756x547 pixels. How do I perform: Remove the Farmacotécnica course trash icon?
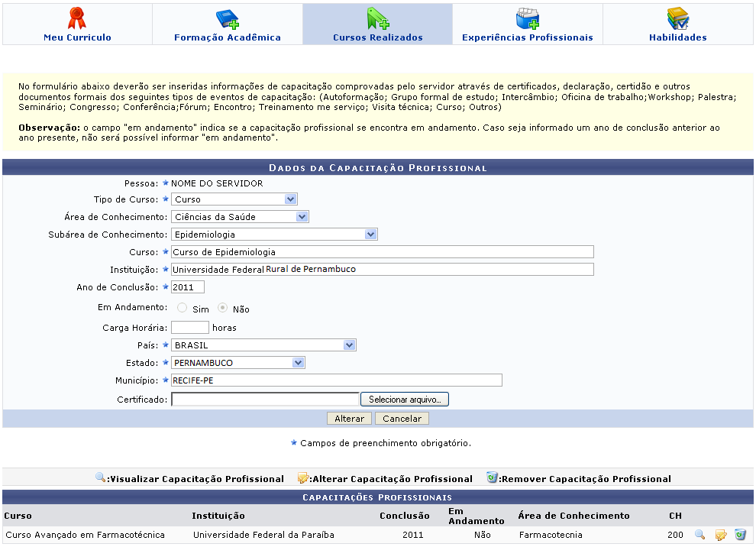(740, 535)
